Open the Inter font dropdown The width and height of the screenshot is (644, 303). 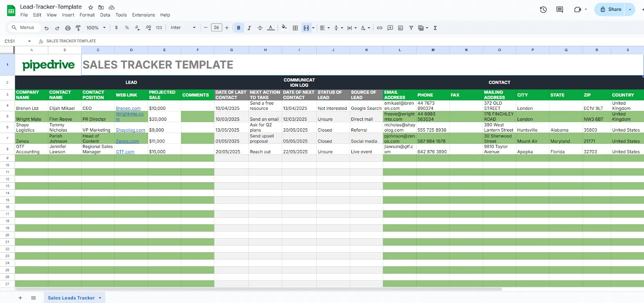click(183, 28)
